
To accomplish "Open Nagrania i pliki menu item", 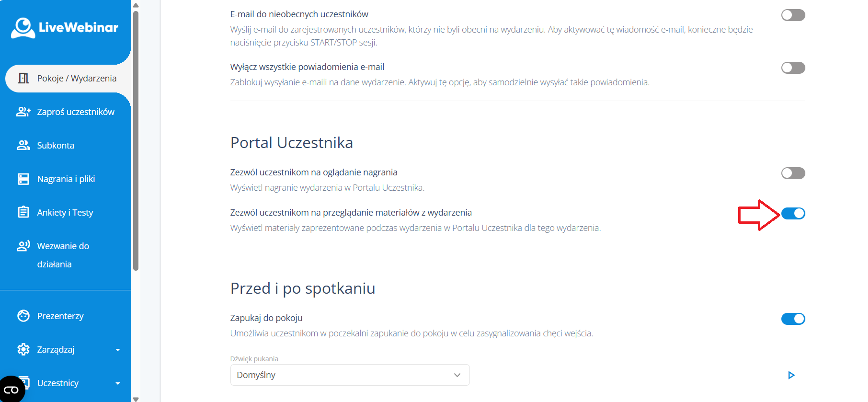I will [x=66, y=179].
